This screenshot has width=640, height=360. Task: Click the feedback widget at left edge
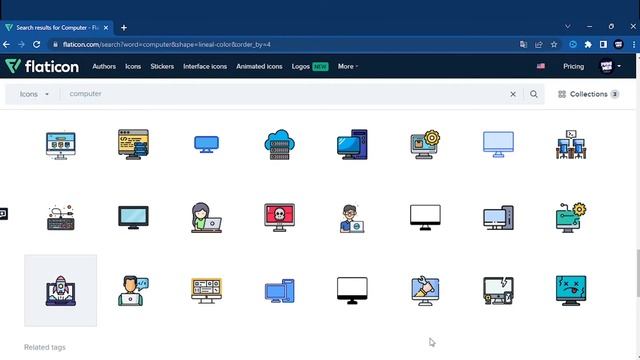tap(3, 213)
